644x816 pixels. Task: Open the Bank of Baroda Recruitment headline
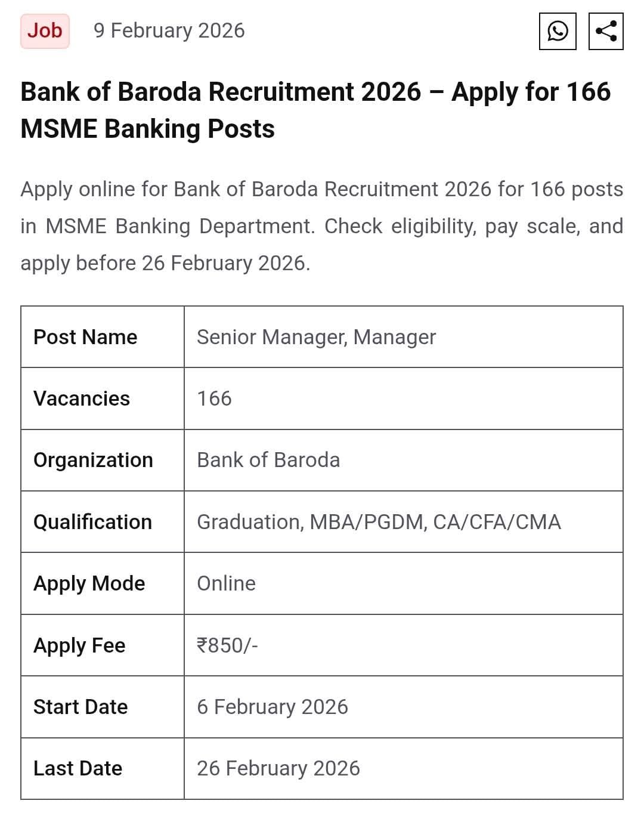click(x=315, y=110)
